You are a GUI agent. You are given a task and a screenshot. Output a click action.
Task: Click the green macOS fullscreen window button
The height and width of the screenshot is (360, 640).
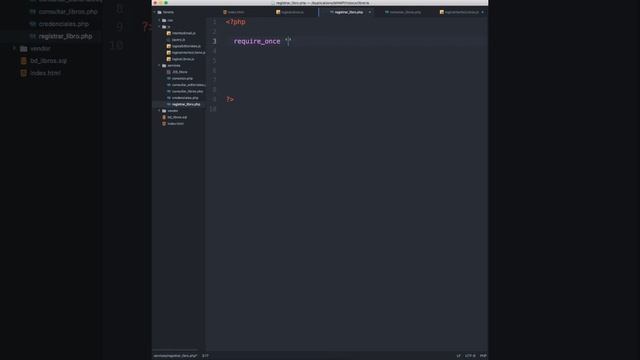click(x=166, y=3)
